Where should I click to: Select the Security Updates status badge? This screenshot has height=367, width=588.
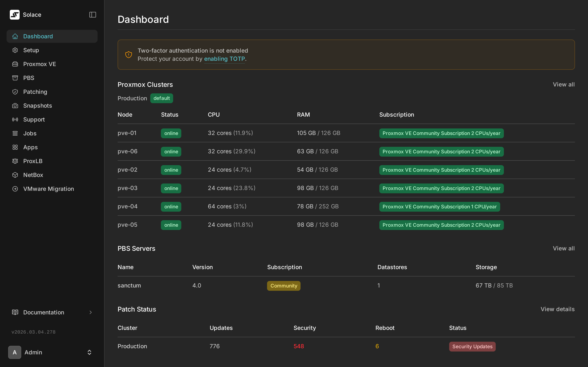point(472,346)
